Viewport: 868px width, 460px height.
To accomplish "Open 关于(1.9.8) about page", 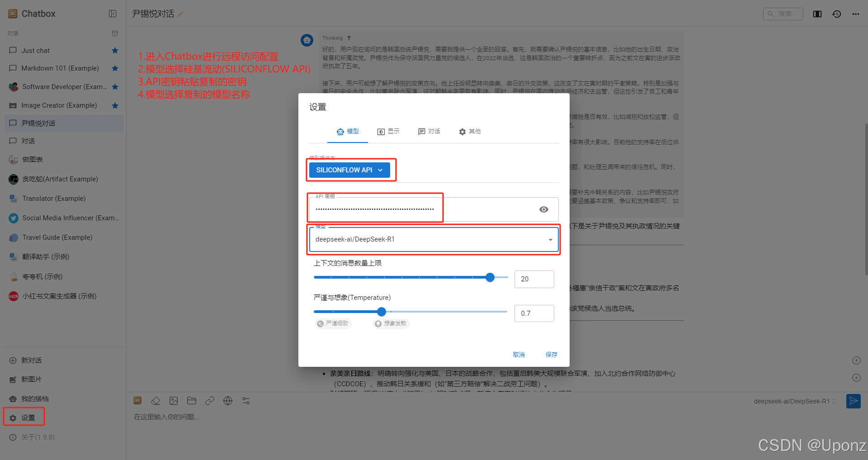I will coord(64,437).
